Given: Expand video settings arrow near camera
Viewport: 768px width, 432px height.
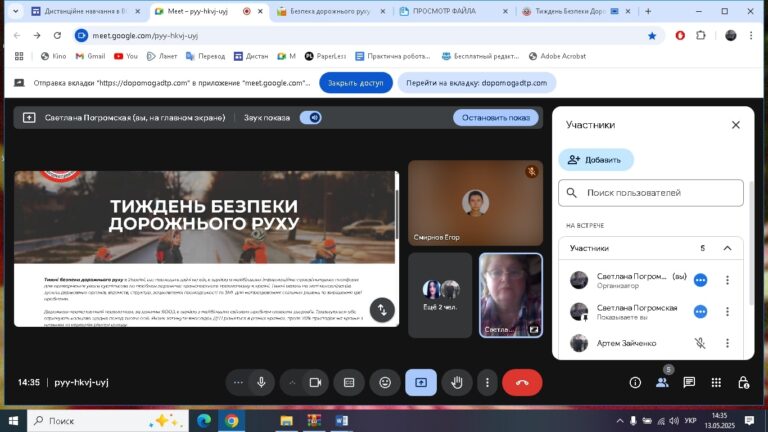Looking at the screenshot, I should pos(292,383).
